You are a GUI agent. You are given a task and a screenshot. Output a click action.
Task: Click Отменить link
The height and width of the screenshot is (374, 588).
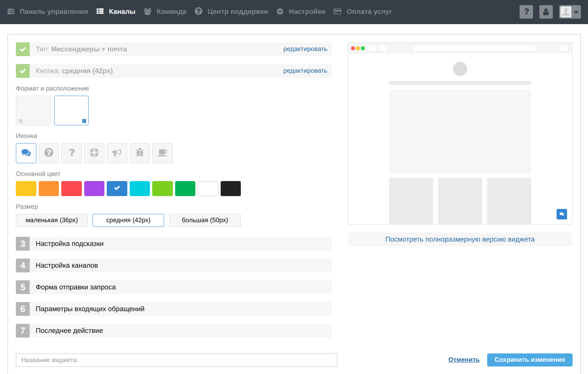click(x=464, y=360)
